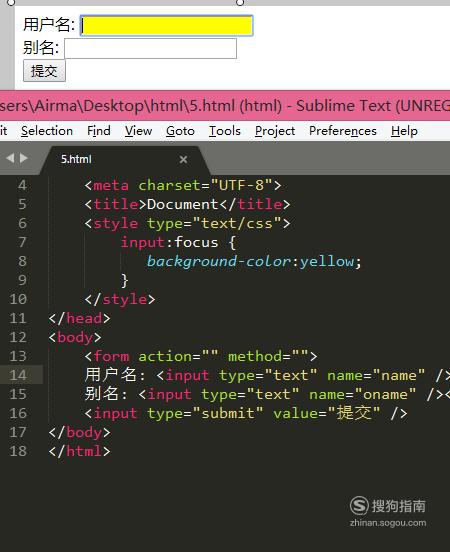Click the previous tab left arrow

coord(10,158)
